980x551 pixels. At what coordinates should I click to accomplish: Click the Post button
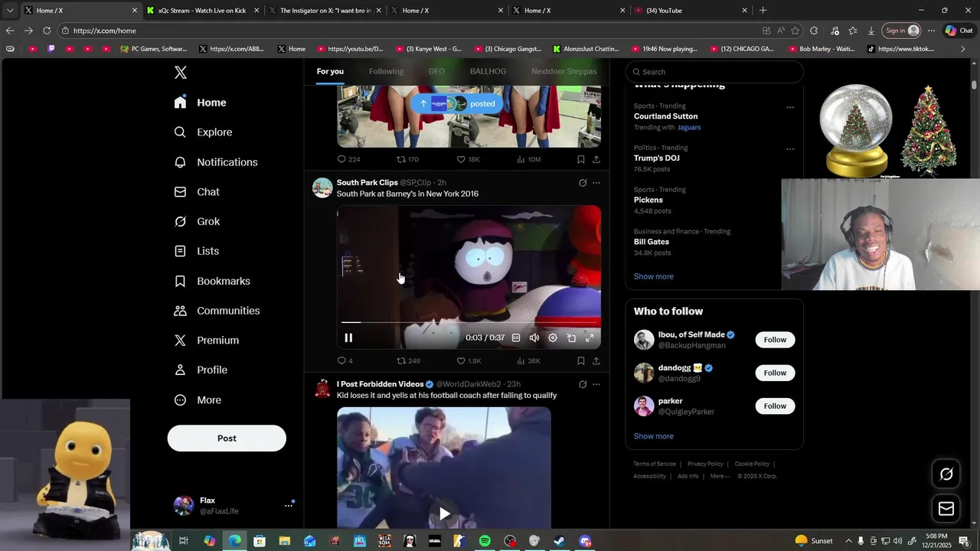[x=227, y=439]
